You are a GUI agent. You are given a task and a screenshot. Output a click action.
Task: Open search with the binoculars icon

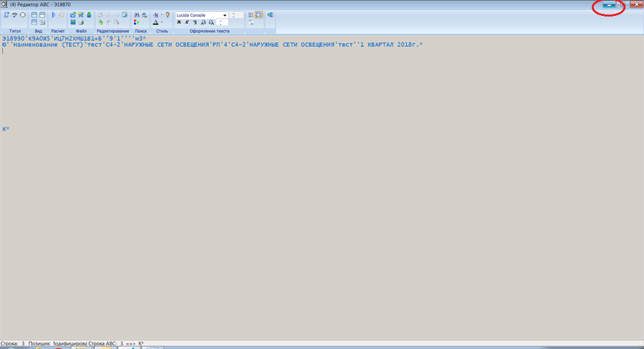(136, 15)
